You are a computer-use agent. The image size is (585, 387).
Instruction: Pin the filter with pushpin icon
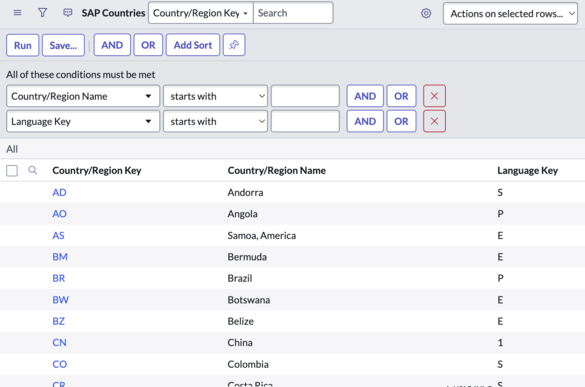pyautogui.click(x=234, y=45)
